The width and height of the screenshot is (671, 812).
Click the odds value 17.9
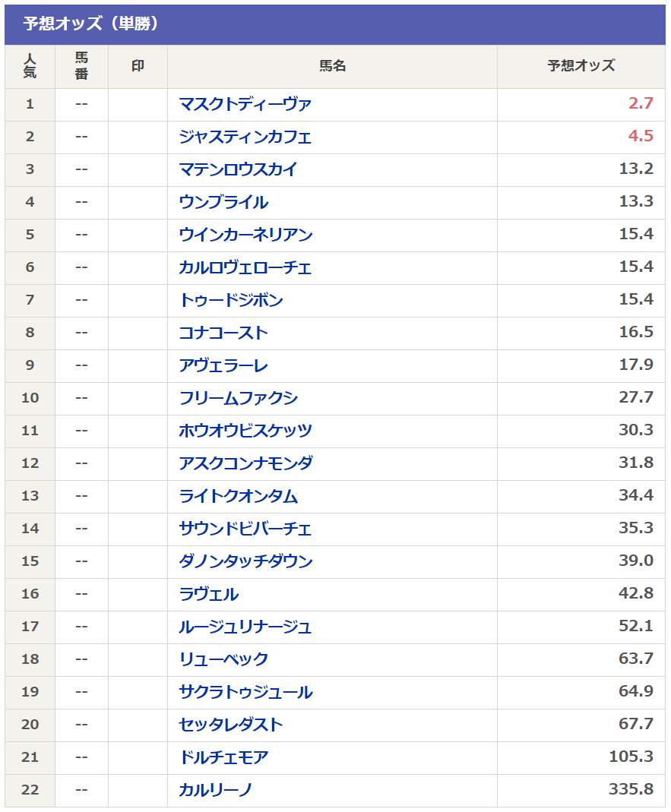(x=636, y=365)
